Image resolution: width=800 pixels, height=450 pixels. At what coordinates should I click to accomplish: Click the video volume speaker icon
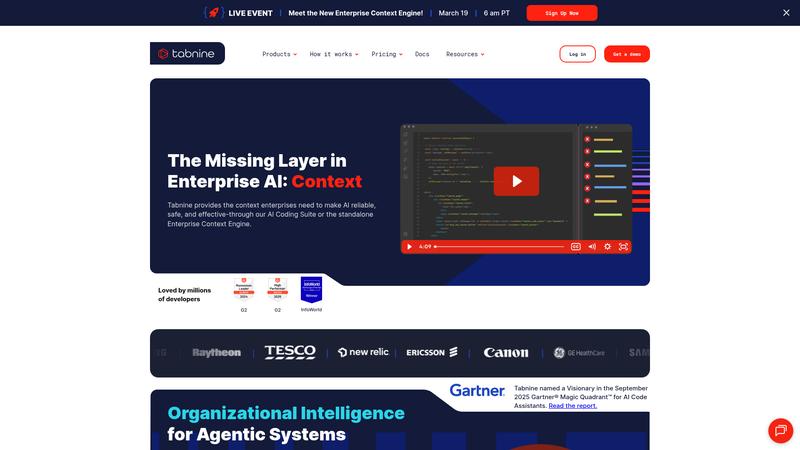point(592,246)
